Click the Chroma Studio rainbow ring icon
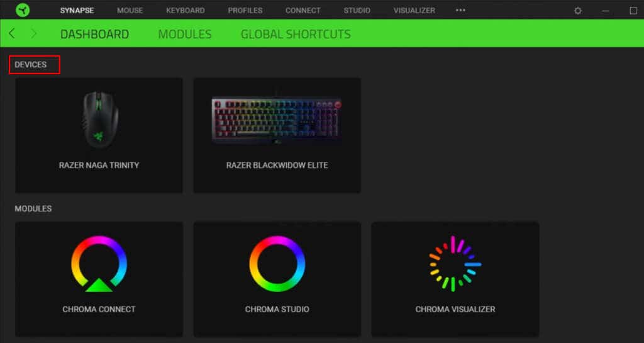This screenshot has width=644, height=343. point(277,264)
